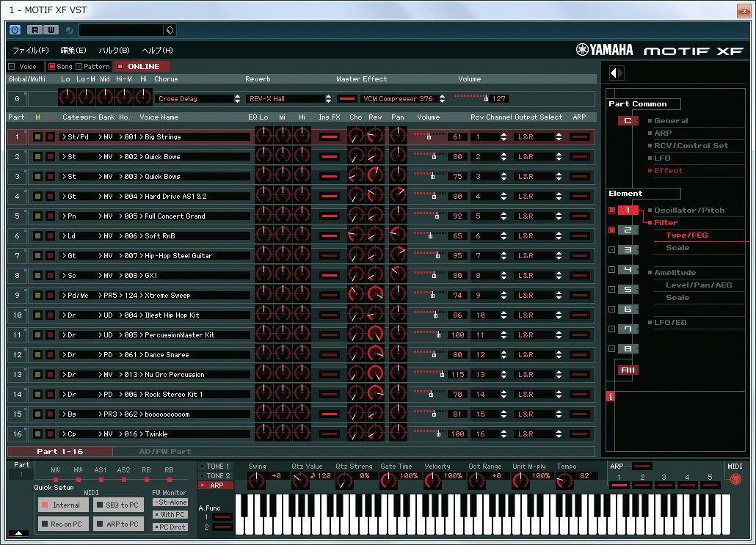Click the plugin power bypass icon

click(x=15, y=30)
